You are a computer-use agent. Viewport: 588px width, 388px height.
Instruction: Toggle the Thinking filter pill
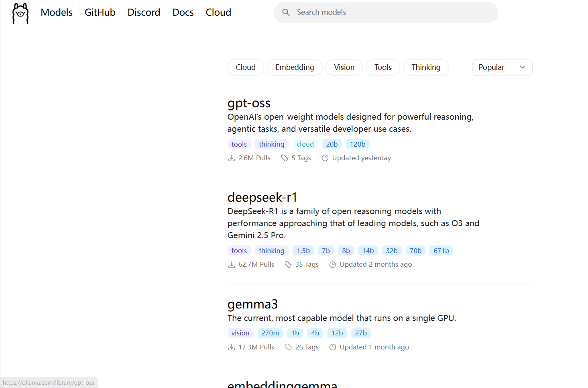(426, 67)
